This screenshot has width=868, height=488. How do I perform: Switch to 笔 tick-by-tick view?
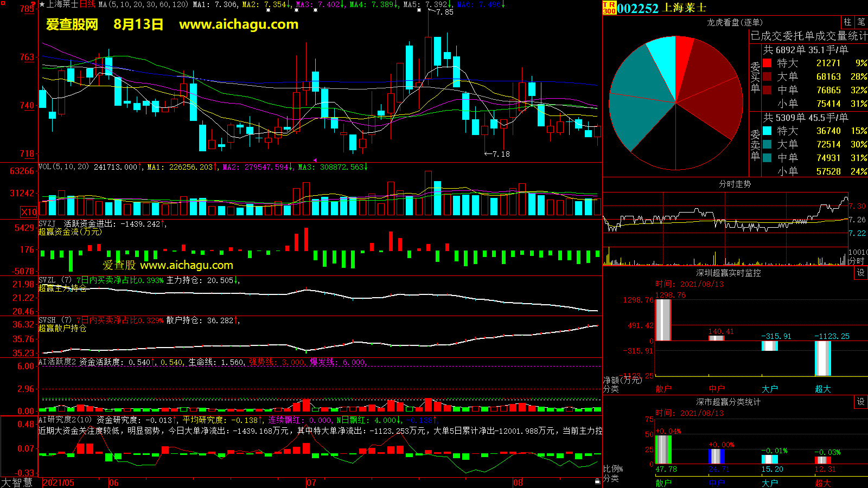pyautogui.click(x=861, y=22)
